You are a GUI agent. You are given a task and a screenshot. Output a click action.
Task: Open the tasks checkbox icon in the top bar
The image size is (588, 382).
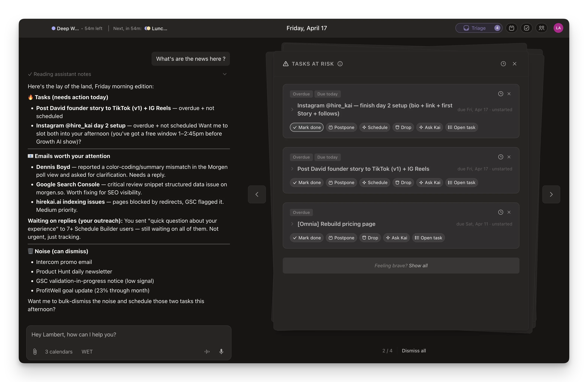coord(526,28)
